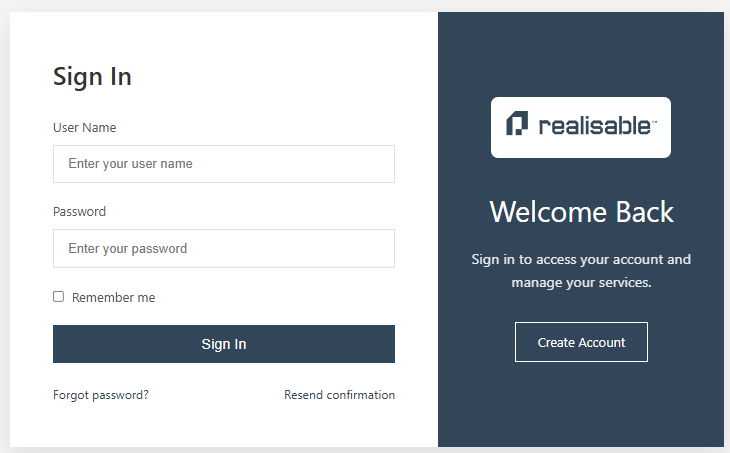Click the "Sign in to access your account" text
The height and width of the screenshot is (453, 730).
(581, 260)
